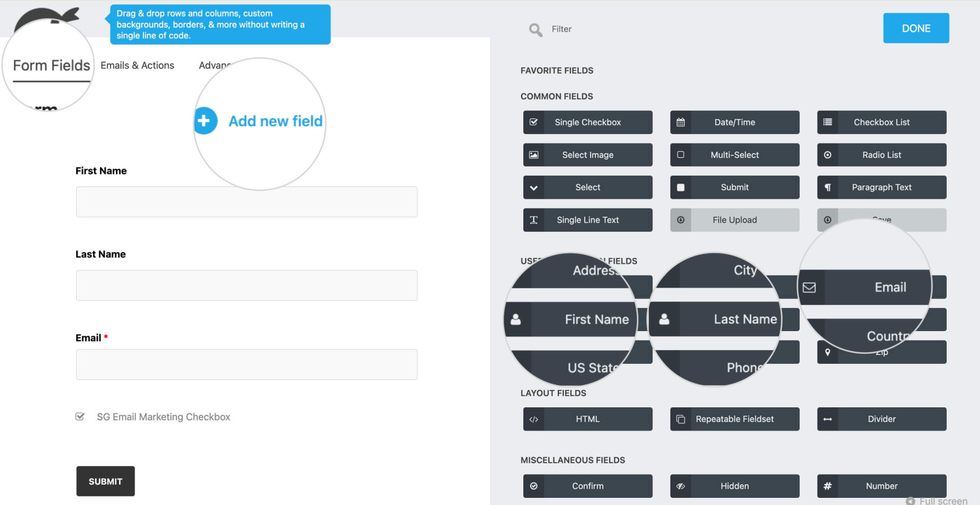Click the HTML code brackets icon
The image size is (980, 505).
point(533,419)
